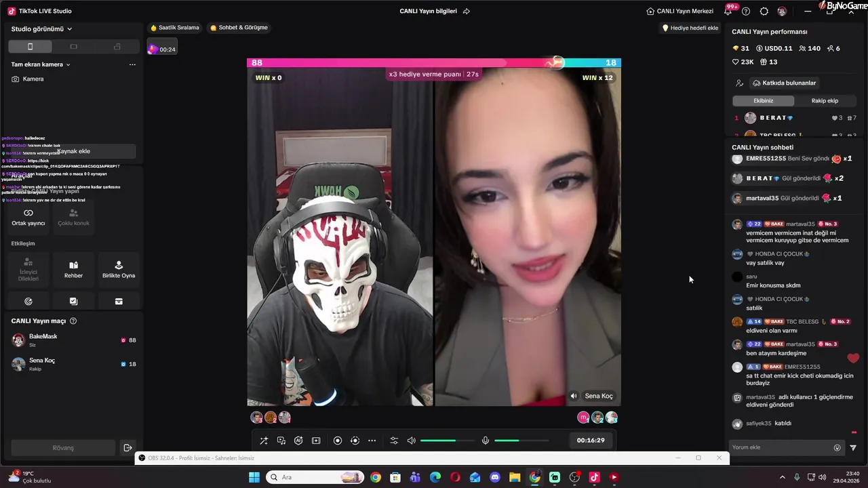Open the three-dot more options in toolbar
Viewport: 868px width, 488px height.
[x=372, y=441]
